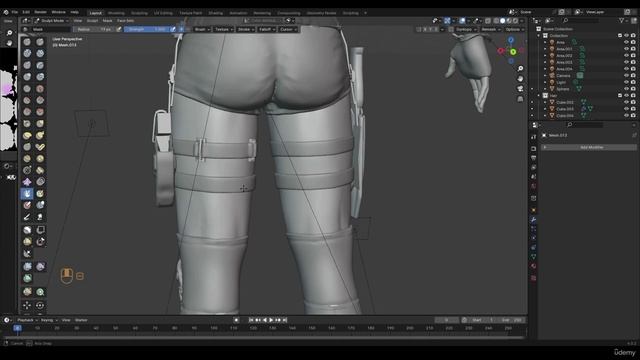Select the Move transform tool

(x=27, y=305)
